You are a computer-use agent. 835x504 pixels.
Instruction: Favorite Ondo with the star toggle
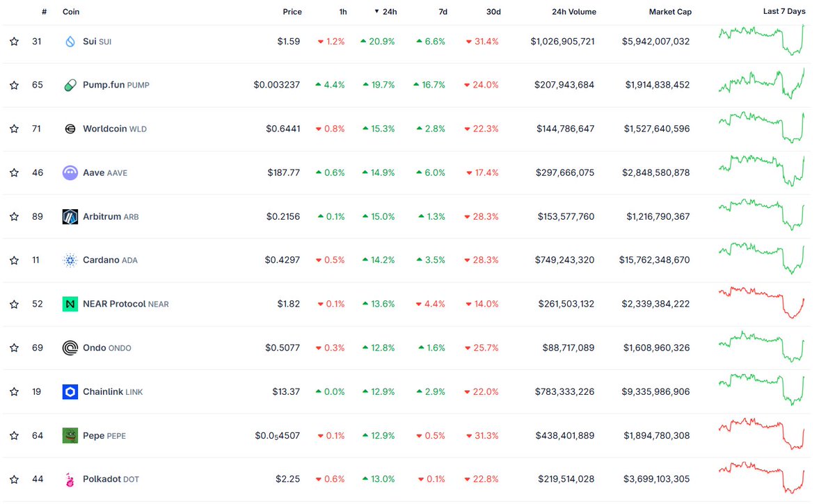tap(14, 348)
